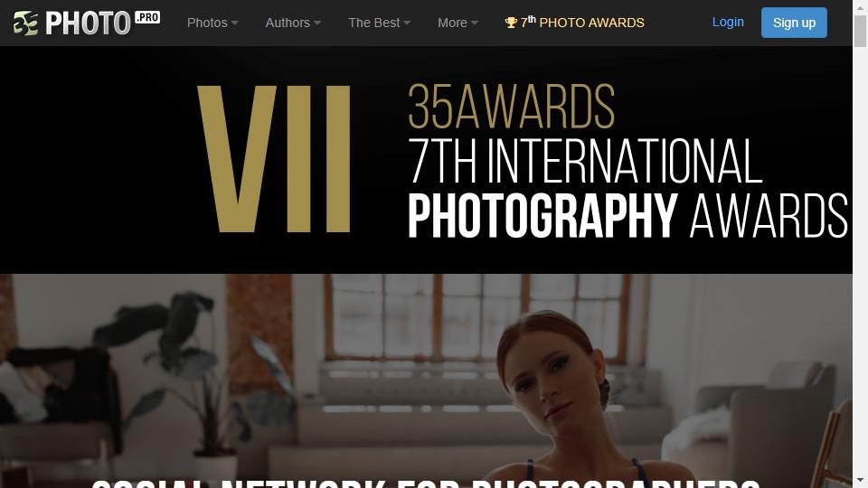
Task: Expand the Authors dropdown menu
Action: tap(293, 23)
